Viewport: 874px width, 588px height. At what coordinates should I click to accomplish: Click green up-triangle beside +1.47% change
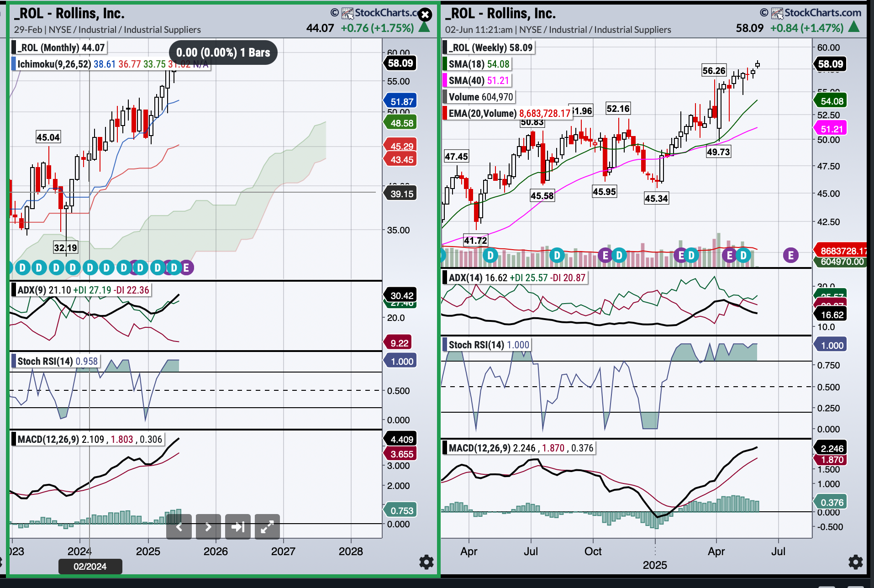854,27
